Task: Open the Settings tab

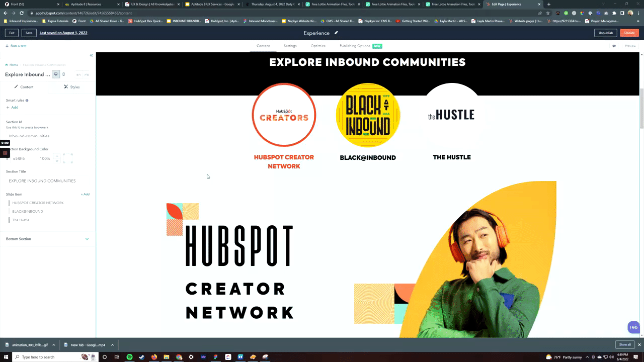Action: tap(290, 46)
